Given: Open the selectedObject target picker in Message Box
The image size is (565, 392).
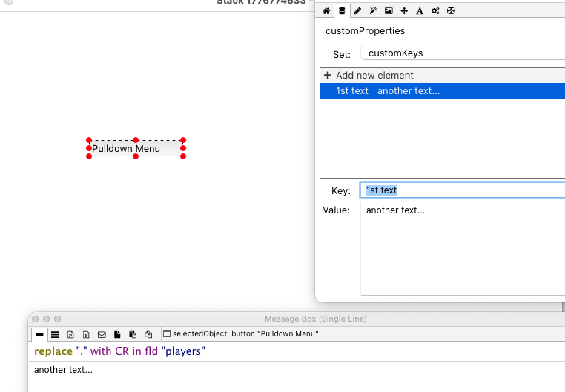Looking at the screenshot, I should 167,334.
